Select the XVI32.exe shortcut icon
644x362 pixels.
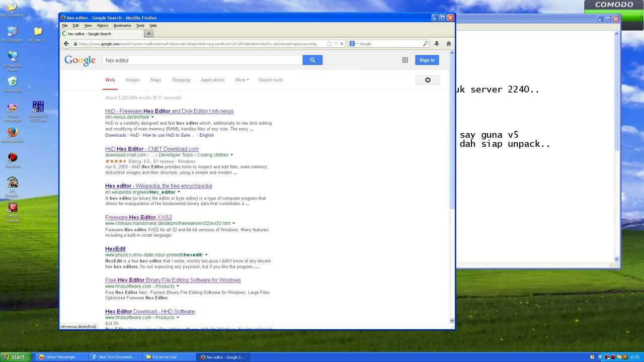[x=38, y=112]
